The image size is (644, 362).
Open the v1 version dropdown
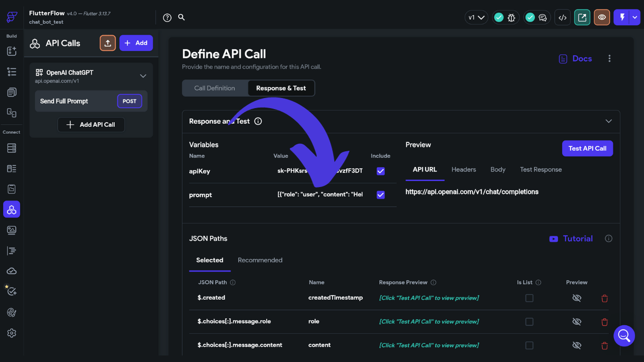[x=476, y=18]
